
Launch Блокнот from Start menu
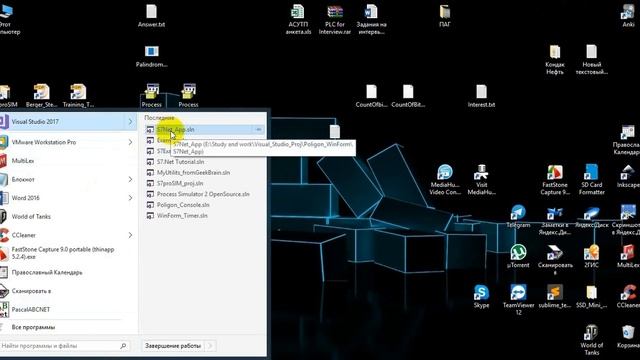(62, 179)
